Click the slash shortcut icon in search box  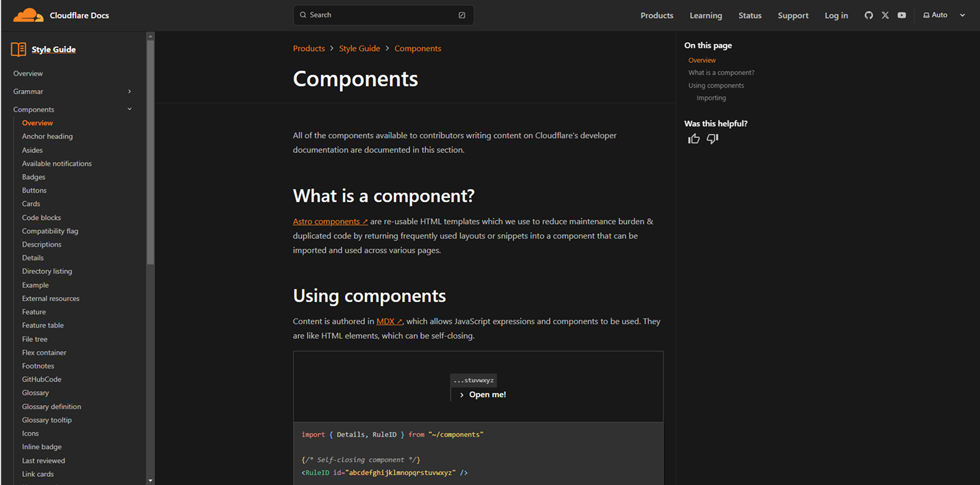(x=462, y=15)
